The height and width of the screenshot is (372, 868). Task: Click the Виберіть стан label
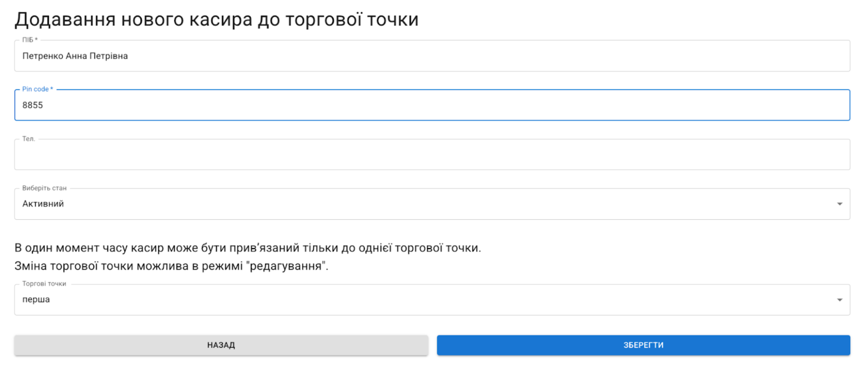pyautogui.click(x=44, y=188)
